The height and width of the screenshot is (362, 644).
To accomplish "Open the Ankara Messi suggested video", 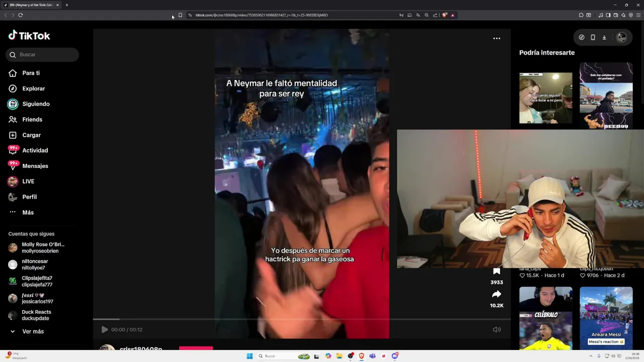I will tap(606, 318).
